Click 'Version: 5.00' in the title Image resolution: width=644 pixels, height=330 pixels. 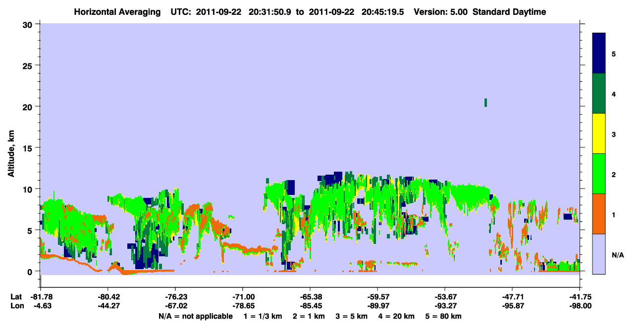(x=441, y=12)
